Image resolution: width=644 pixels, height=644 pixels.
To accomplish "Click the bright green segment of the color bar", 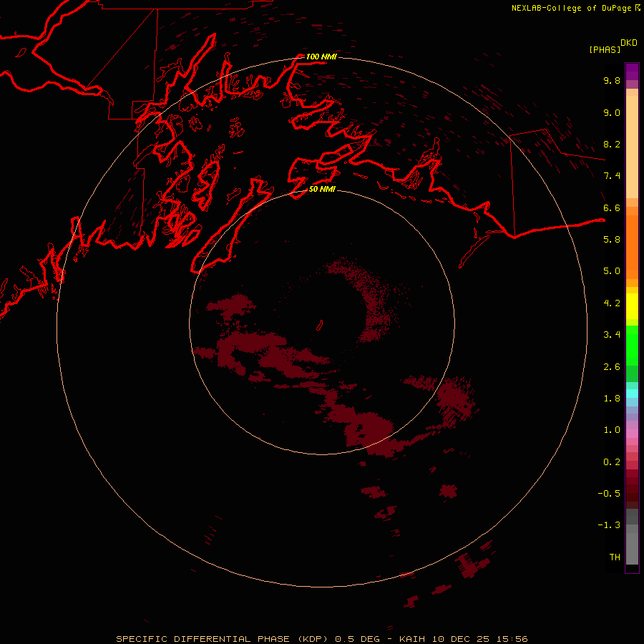I will [x=632, y=346].
